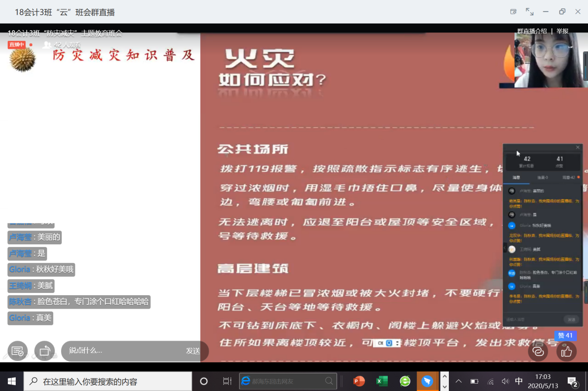Click the thumbs-up like button
The image size is (588, 391).
[566, 352]
